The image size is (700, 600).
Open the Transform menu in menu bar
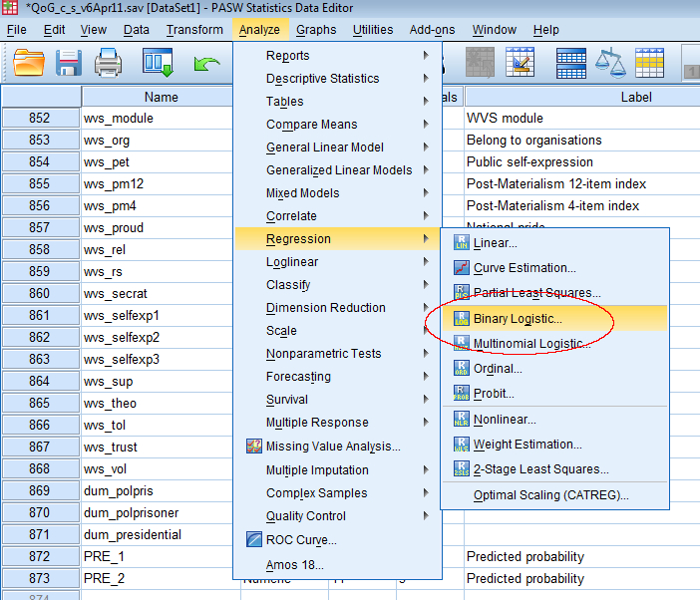[x=194, y=30]
